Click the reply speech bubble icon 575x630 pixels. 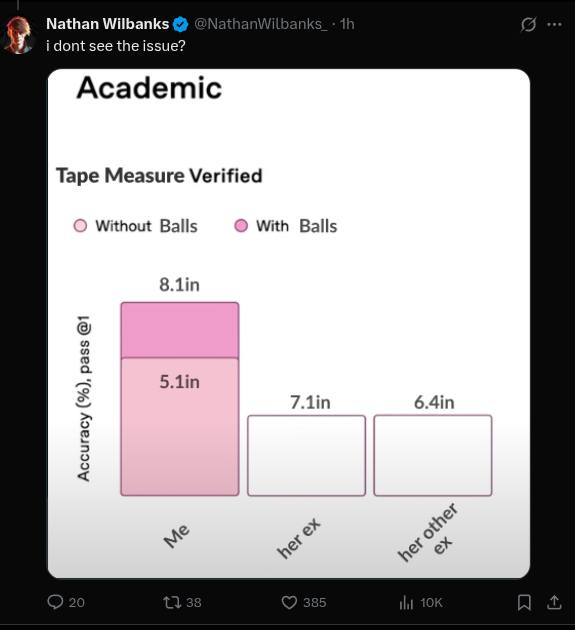(55, 602)
